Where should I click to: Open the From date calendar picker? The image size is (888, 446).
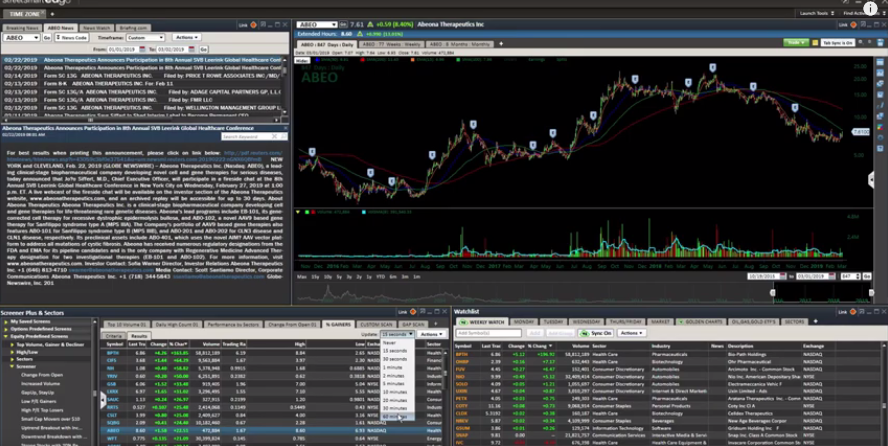(x=142, y=49)
